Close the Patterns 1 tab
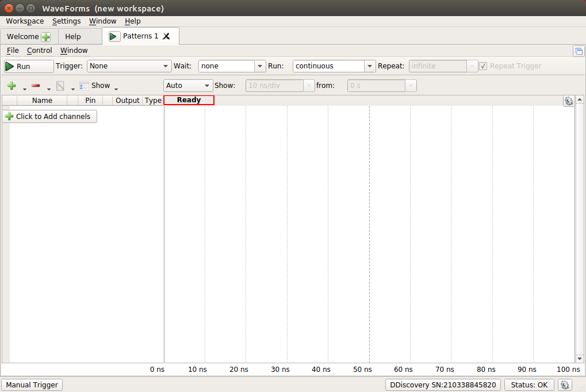The image size is (586, 392). click(x=166, y=36)
